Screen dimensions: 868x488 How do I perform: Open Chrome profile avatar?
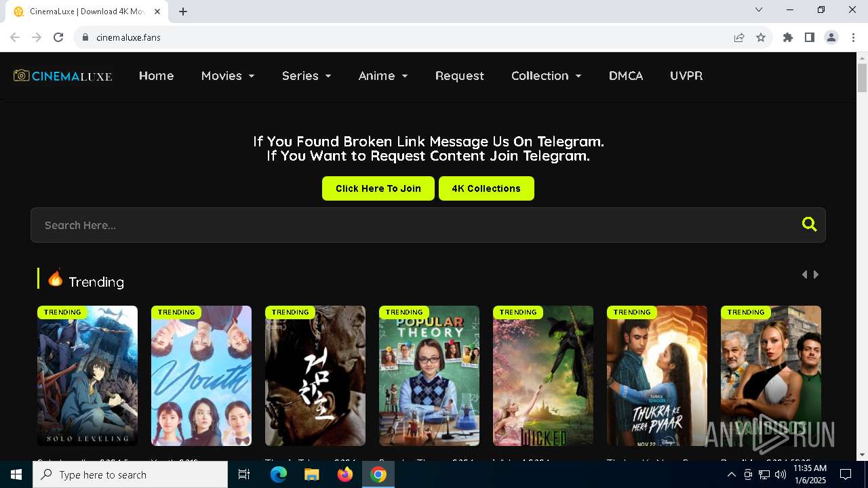tap(831, 37)
